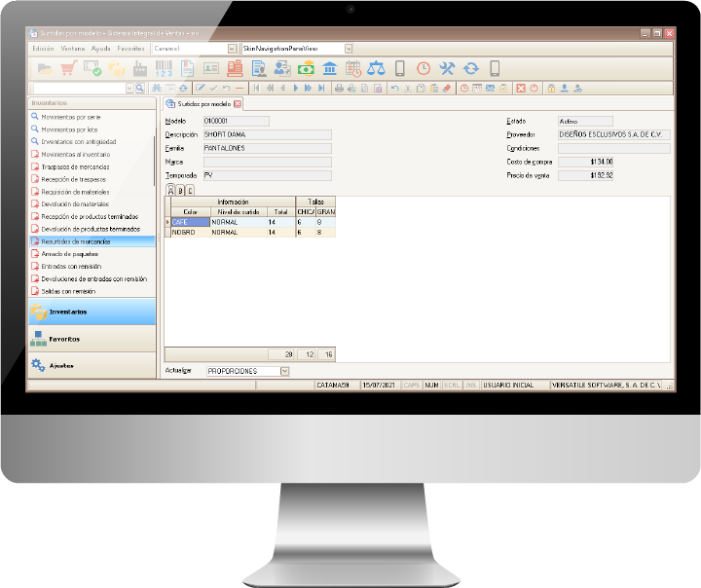
Task: Go to next record with blue arrow
Action: pyautogui.click(x=296, y=88)
